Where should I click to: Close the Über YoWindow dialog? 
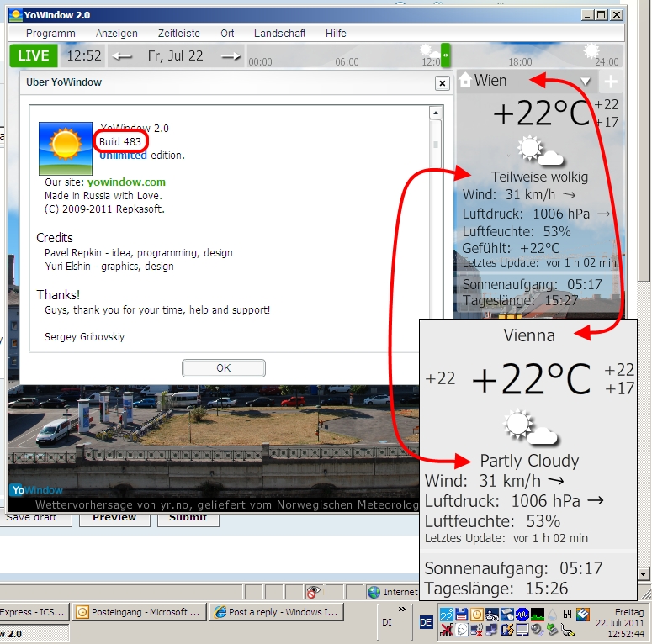[442, 83]
